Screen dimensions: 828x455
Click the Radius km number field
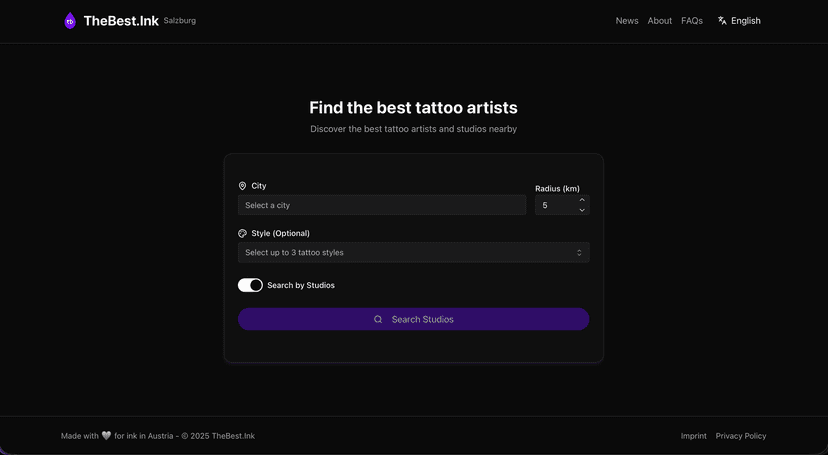(556, 205)
